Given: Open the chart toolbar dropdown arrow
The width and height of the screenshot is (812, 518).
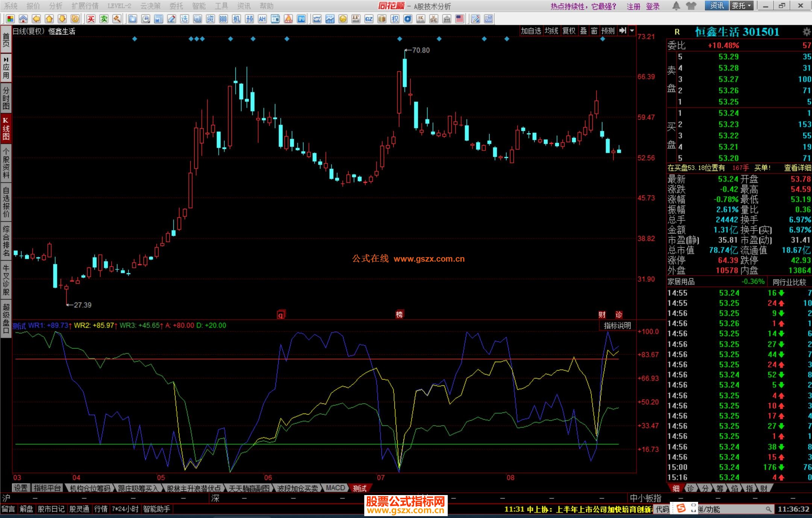Looking at the screenshot, I should click(632, 31).
